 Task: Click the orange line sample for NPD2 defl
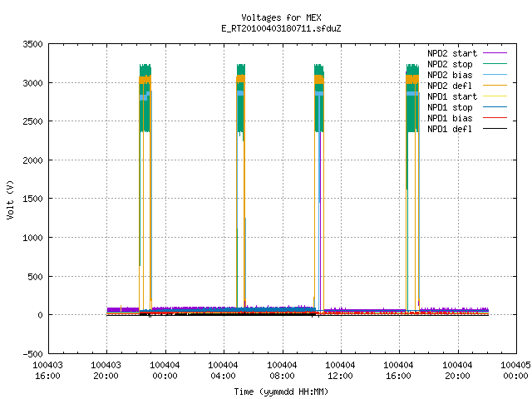click(x=495, y=86)
